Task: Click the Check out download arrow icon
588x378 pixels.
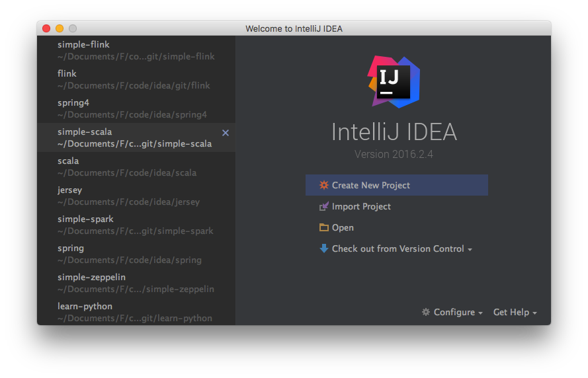Action: click(x=323, y=249)
